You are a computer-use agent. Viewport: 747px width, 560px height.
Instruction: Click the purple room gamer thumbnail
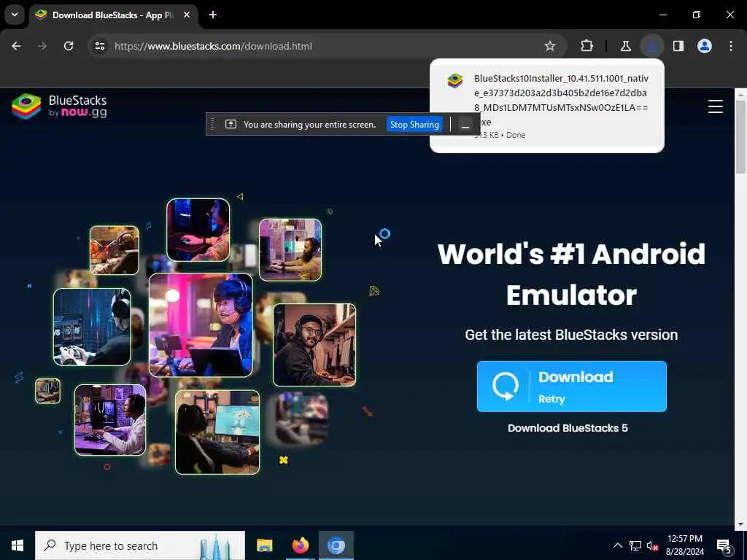pyautogui.click(x=110, y=420)
